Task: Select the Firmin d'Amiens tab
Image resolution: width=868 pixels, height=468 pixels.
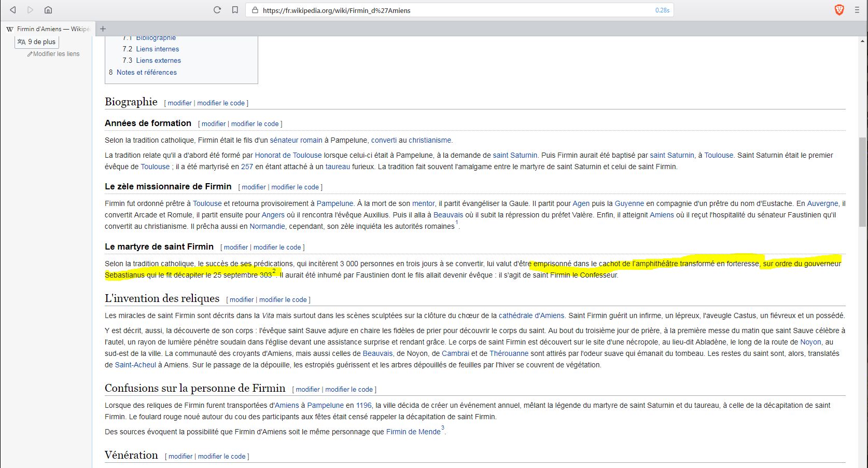Action: 49,29
